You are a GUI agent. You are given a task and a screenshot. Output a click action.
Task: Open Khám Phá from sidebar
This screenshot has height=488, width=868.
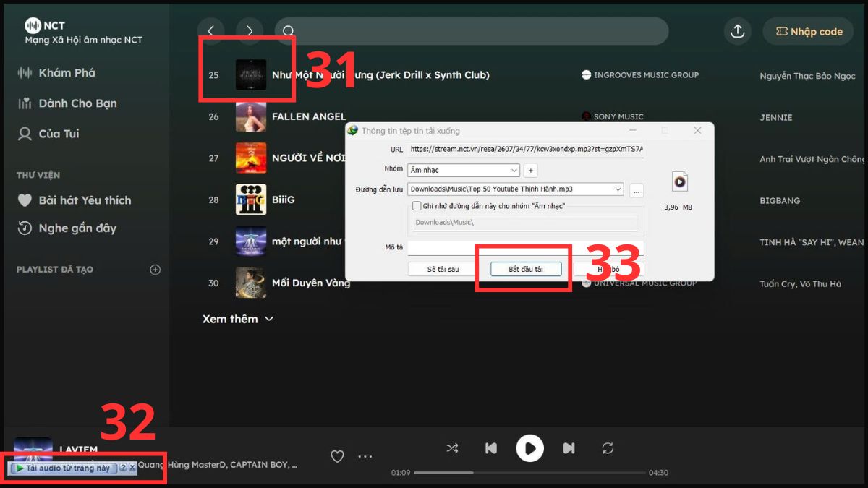(56, 72)
